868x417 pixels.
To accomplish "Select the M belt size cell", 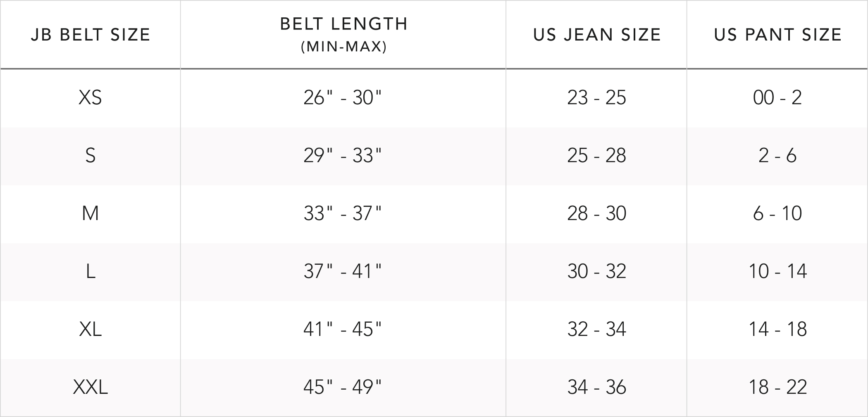I will coord(90,213).
